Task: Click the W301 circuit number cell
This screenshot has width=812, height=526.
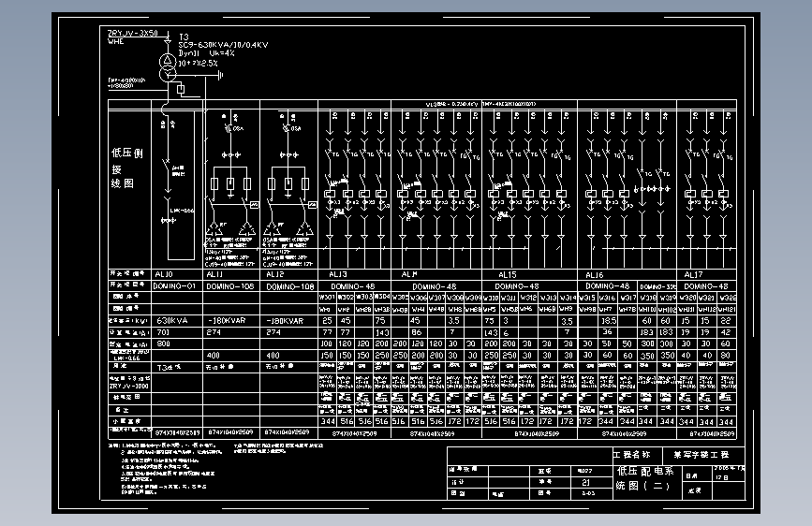Action: 327,298
